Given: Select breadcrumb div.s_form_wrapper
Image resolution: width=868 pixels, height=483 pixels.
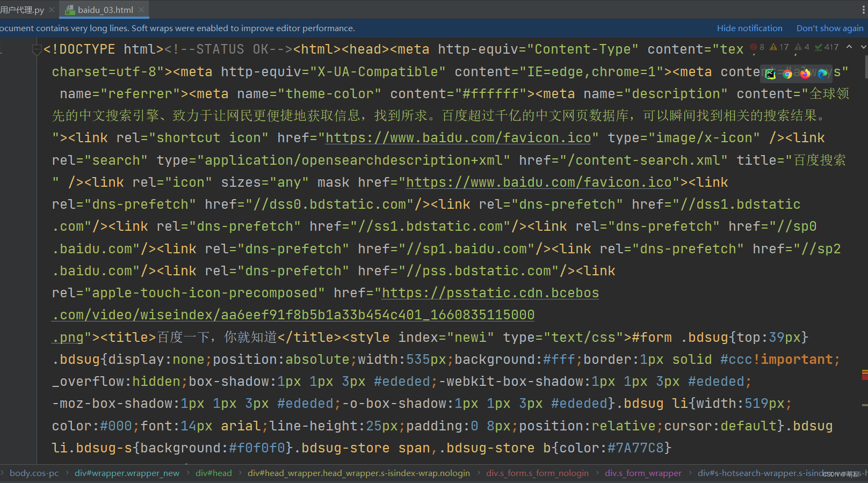Looking at the screenshot, I should (x=643, y=473).
